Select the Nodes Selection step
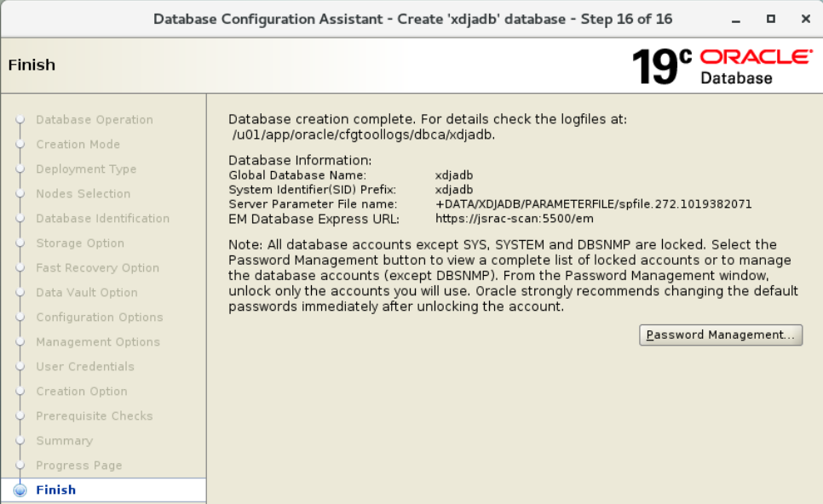 pyautogui.click(x=83, y=193)
